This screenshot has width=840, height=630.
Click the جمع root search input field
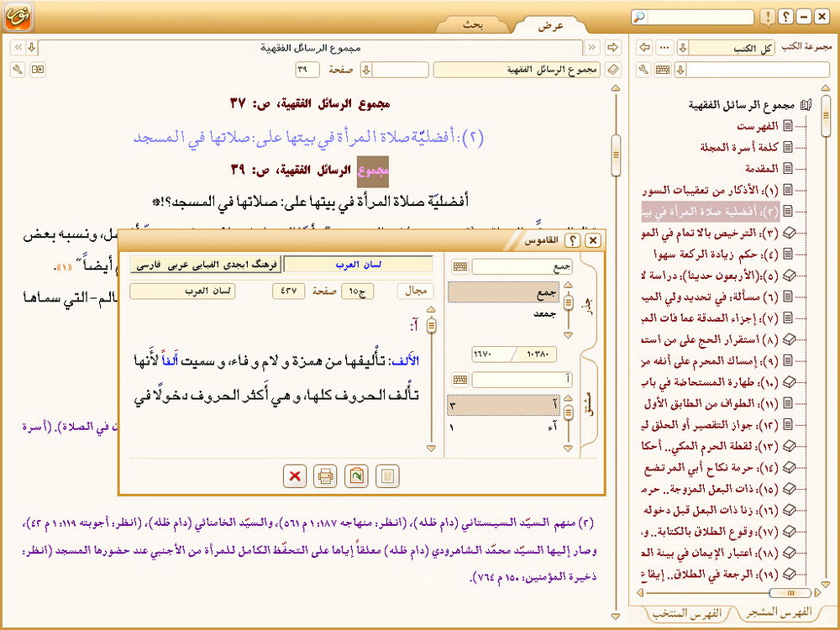[x=522, y=266]
